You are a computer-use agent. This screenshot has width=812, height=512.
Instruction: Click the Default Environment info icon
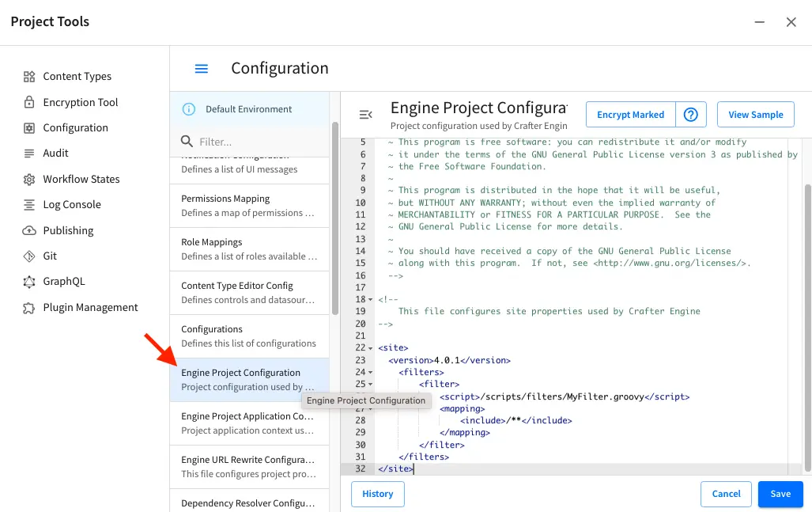(x=188, y=109)
